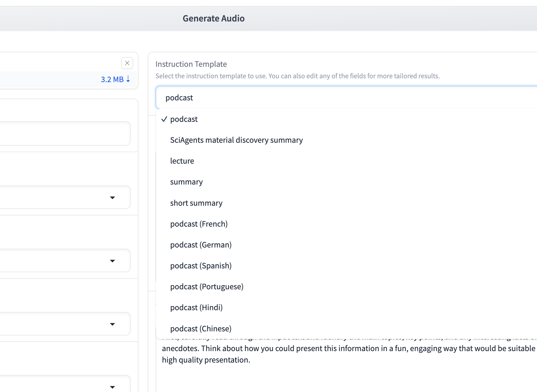Screen dimensions: 537x392
Task: Click the X icon to remove uploaded file
Action: 127,63
